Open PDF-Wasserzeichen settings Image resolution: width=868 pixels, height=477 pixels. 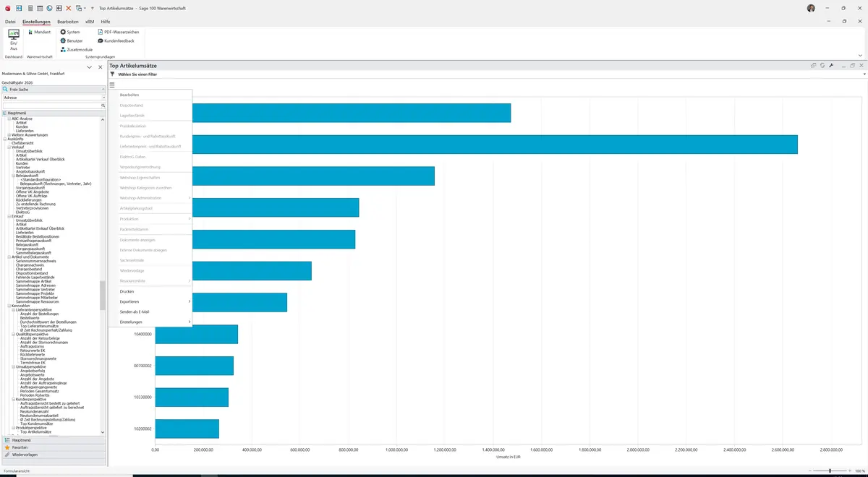point(119,32)
